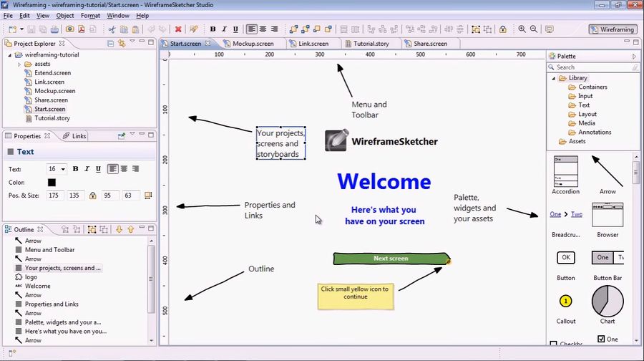Click the camera screenshot export icon
644x361 pixels.
tap(70, 29)
